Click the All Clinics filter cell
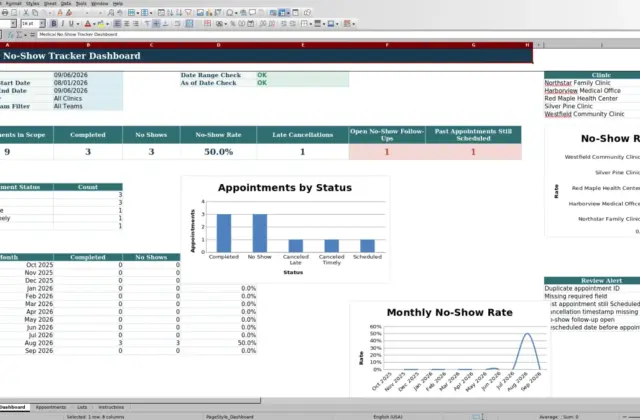Viewport: 640px width, 420px height. click(88, 98)
